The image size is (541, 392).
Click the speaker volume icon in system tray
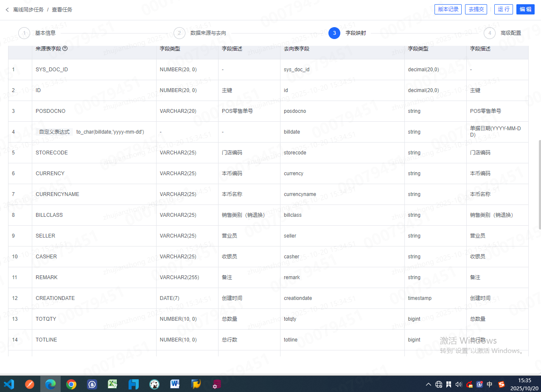[x=458, y=384]
